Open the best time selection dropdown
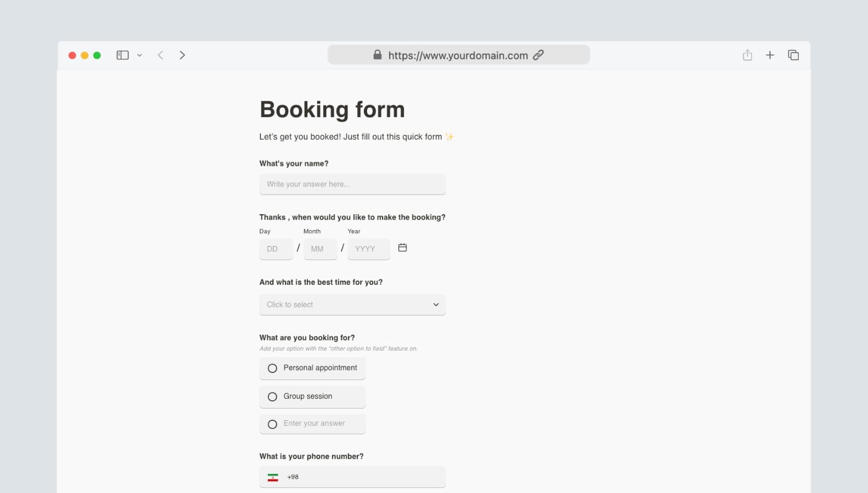Viewport: 868px width, 493px height. click(352, 305)
